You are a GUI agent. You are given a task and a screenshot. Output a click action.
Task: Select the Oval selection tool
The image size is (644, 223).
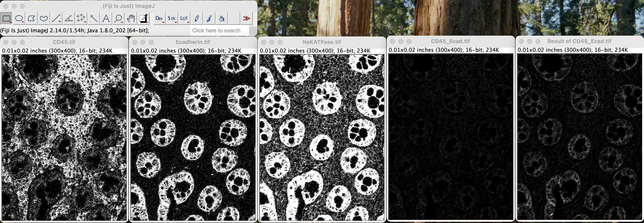click(19, 18)
